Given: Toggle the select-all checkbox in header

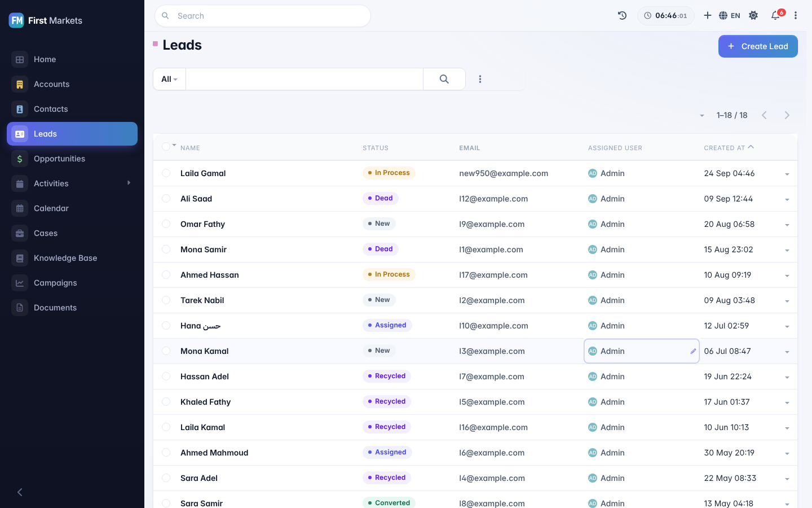Looking at the screenshot, I should [x=166, y=147].
